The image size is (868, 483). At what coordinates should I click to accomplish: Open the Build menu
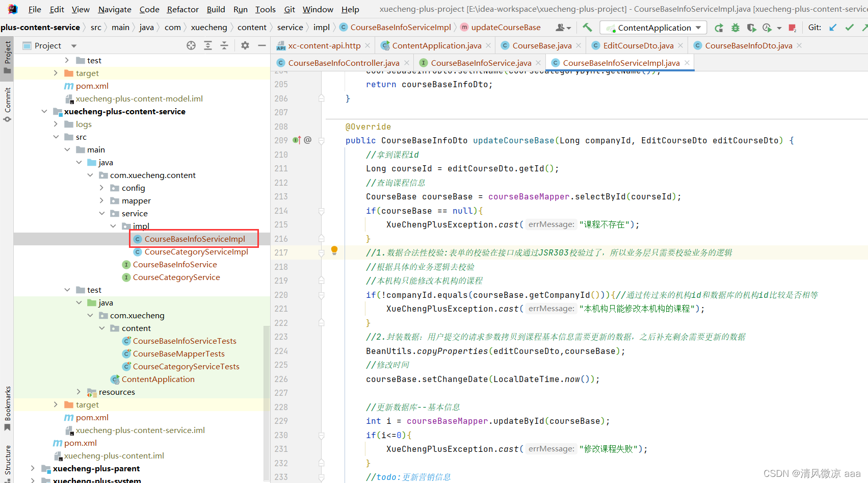[x=216, y=9]
